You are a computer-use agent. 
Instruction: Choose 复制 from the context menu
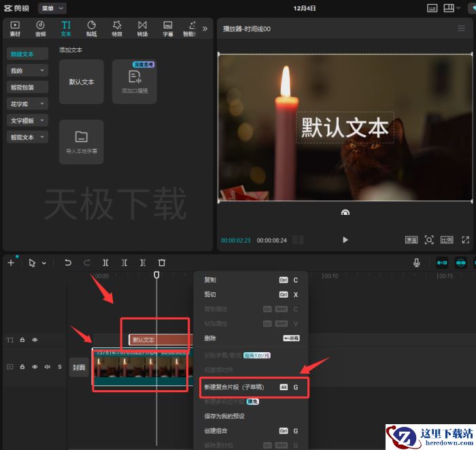251,280
